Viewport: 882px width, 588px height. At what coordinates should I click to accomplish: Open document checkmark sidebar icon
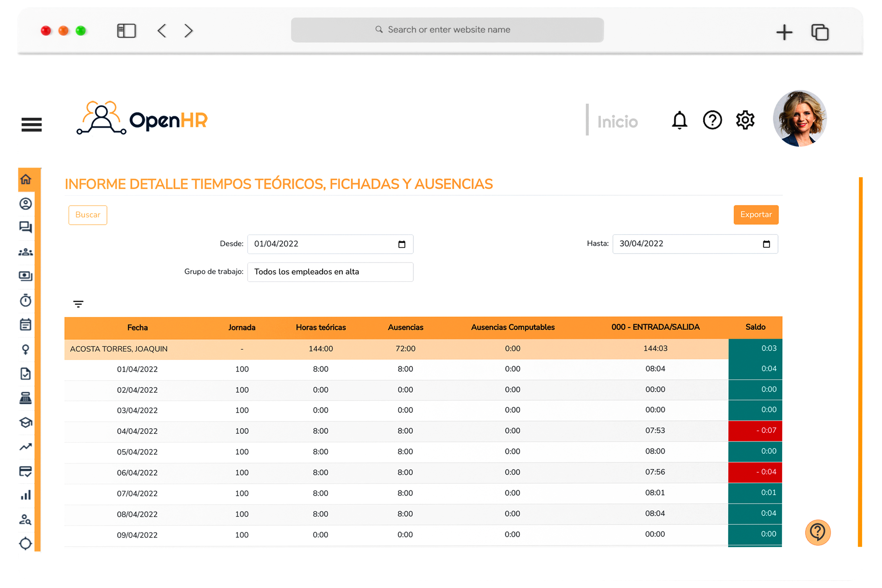[x=25, y=374]
